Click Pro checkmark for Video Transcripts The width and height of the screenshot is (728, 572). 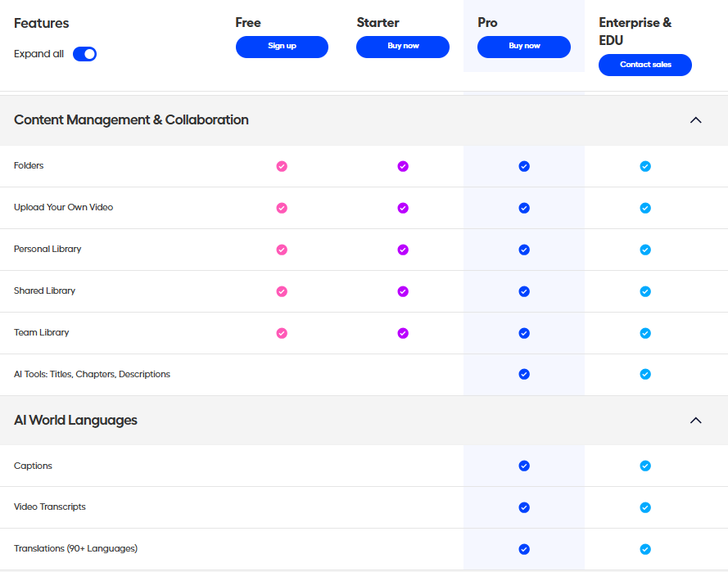524,507
